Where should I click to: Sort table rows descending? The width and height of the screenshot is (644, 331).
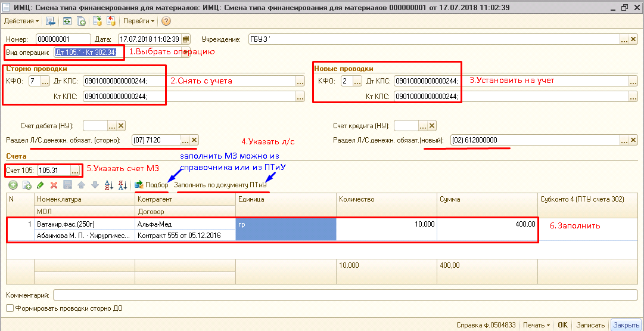(123, 185)
